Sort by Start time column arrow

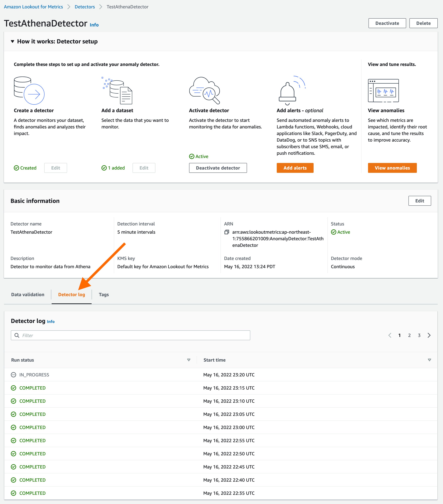click(x=429, y=360)
